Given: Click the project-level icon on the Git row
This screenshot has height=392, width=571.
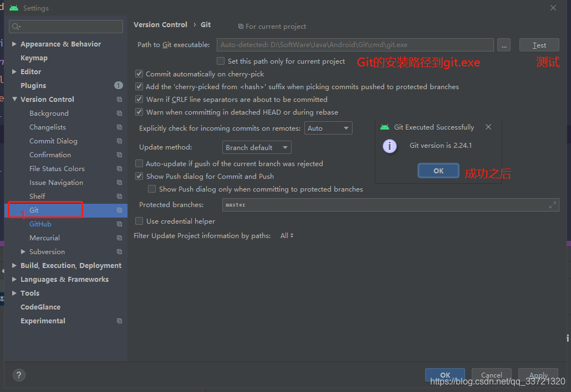Looking at the screenshot, I should tap(119, 210).
